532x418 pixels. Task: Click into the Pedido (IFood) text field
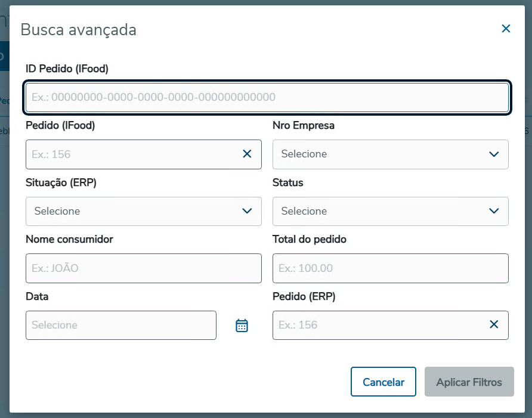[x=131, y=154]
